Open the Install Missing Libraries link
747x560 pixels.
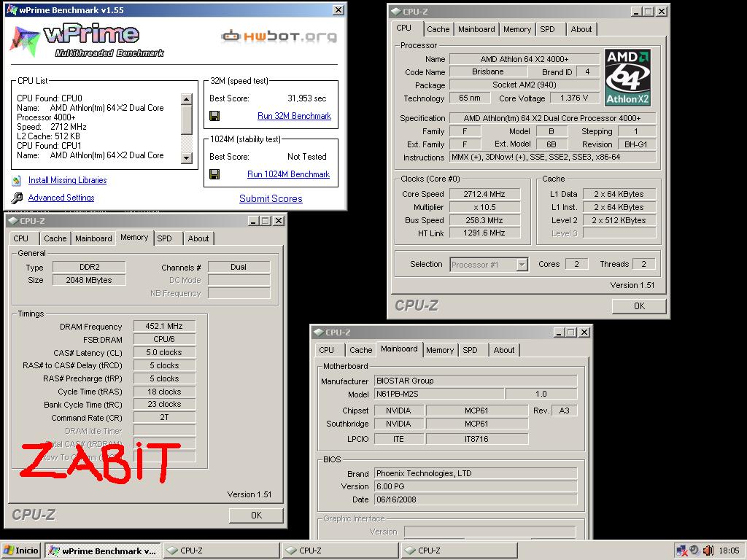[x=67, y=180]
